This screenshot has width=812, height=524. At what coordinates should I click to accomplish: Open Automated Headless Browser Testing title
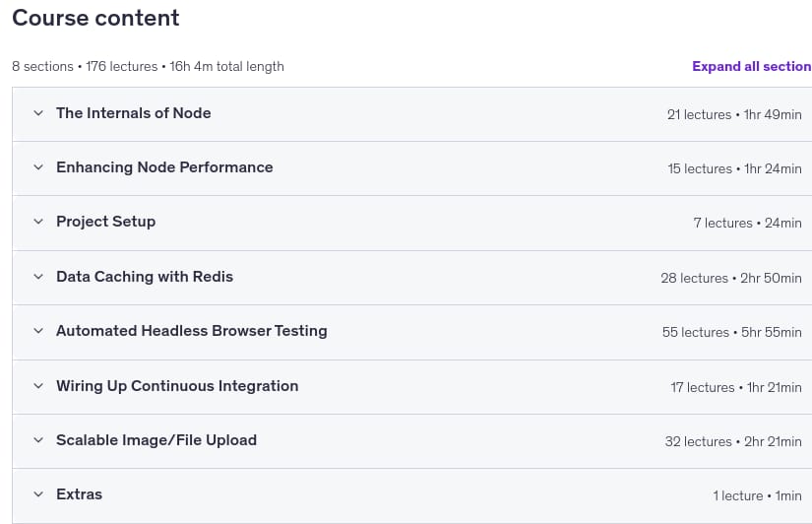click(x=192, y=331)
